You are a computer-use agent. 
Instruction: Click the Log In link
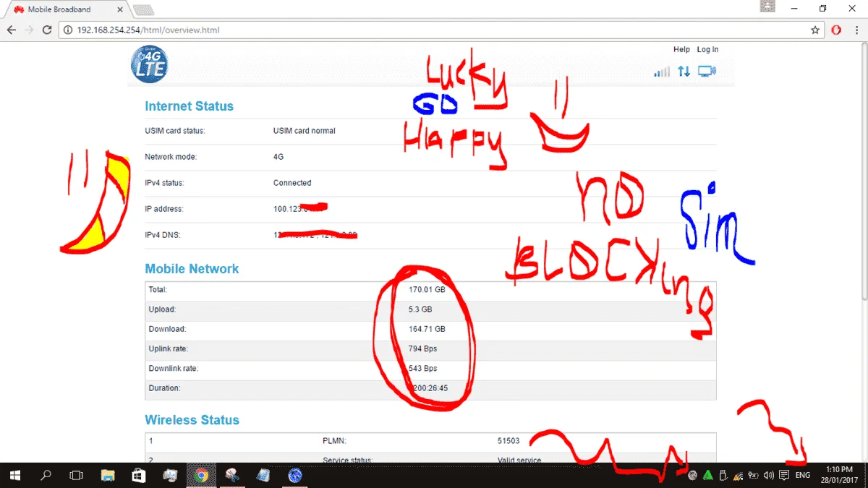[707, 49]
